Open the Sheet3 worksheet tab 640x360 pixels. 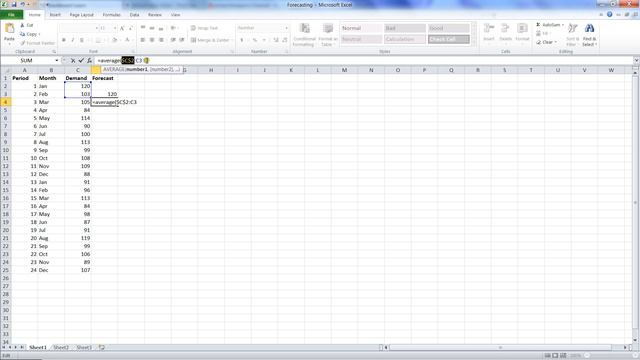84,347
